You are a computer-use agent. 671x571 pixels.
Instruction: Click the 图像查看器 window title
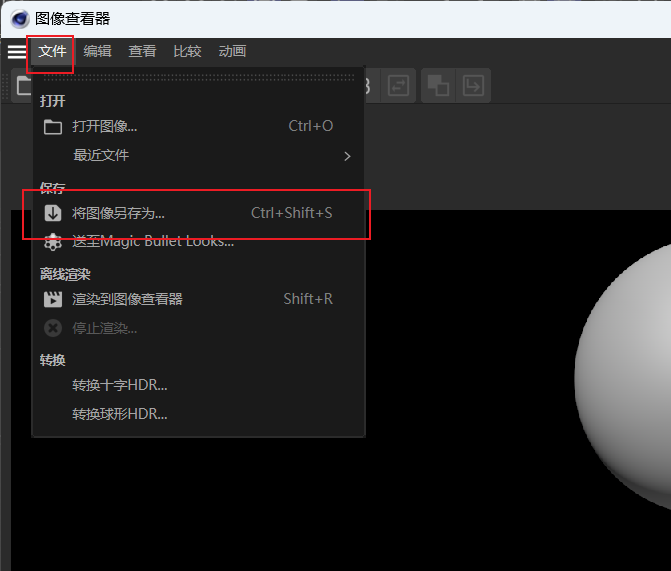tap(73, 19)
